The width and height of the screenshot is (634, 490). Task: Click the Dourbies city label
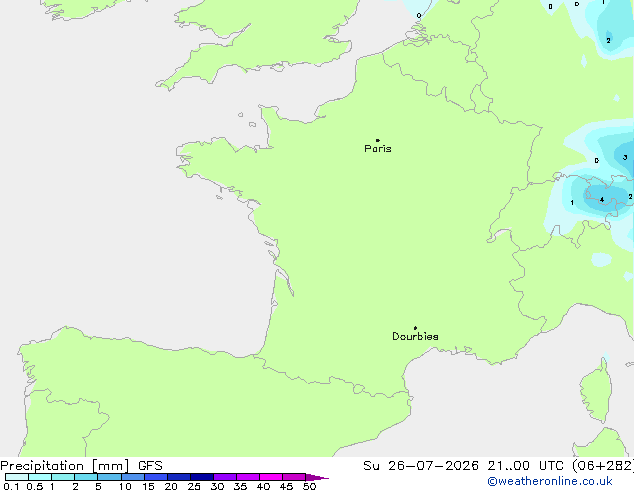coord(415,336)
